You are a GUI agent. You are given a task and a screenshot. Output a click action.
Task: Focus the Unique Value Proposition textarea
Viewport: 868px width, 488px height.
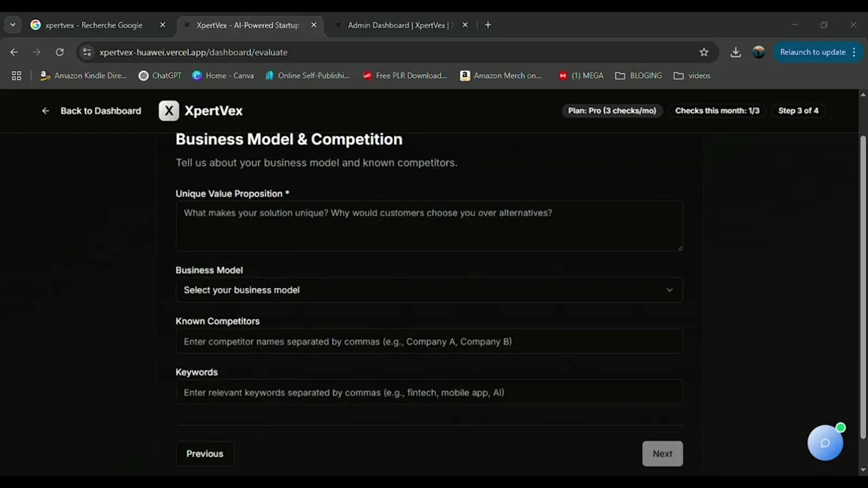(x=429, y=226)
